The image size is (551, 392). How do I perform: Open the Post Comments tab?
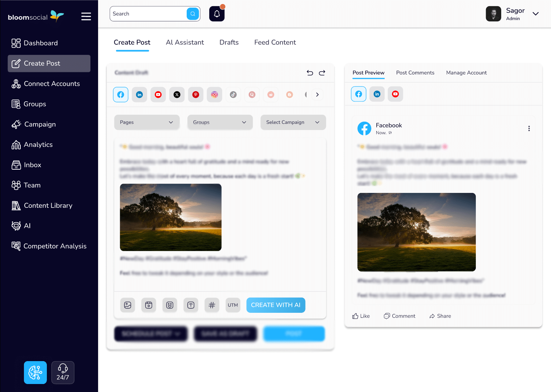point(415,73)
